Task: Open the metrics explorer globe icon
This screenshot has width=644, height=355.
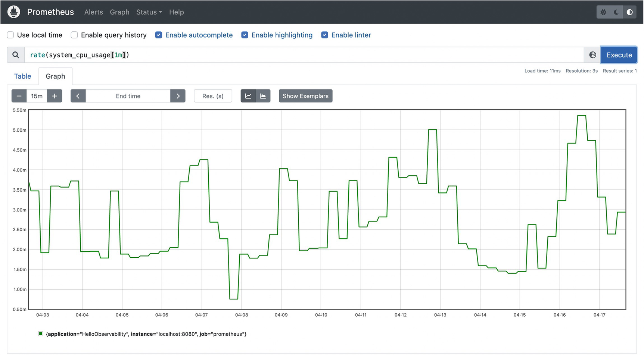Action: (592, 55)
